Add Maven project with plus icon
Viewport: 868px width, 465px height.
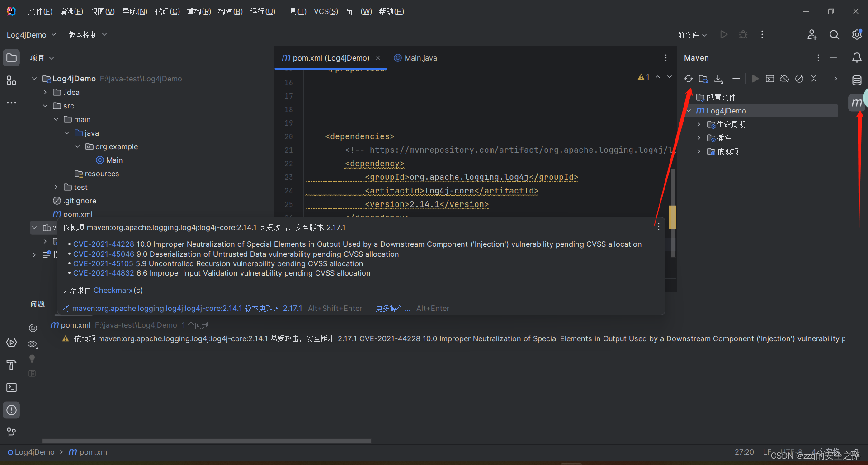click(736, 79)
